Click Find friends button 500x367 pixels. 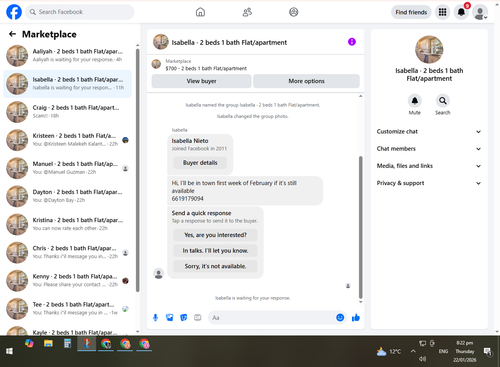click(411, 12)
